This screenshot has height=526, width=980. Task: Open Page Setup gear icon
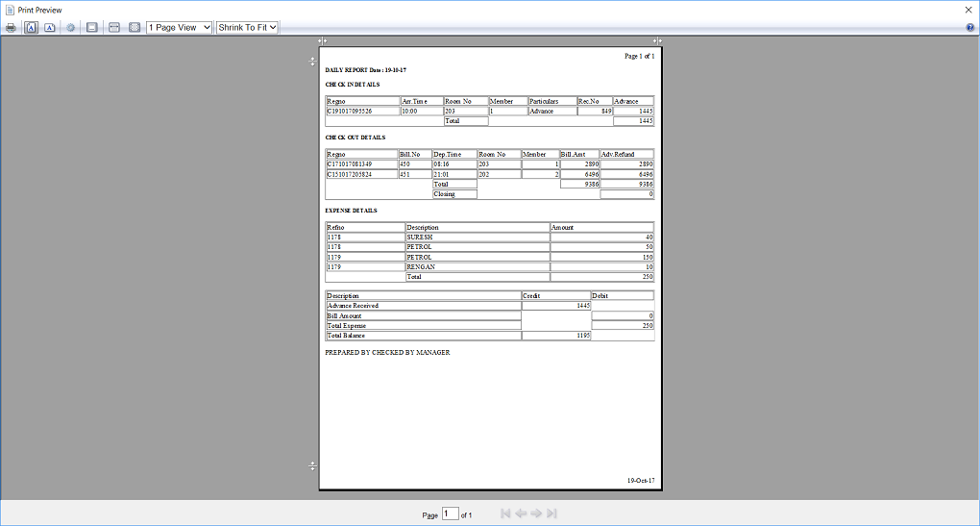pos(70,28)
